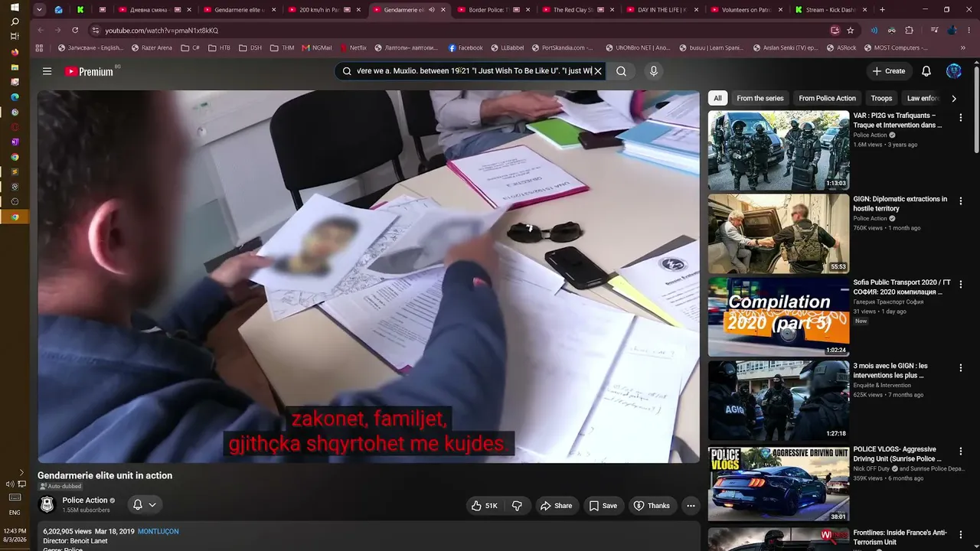
Task: Open the browser extensions puzzle menu
Action: 910,31
